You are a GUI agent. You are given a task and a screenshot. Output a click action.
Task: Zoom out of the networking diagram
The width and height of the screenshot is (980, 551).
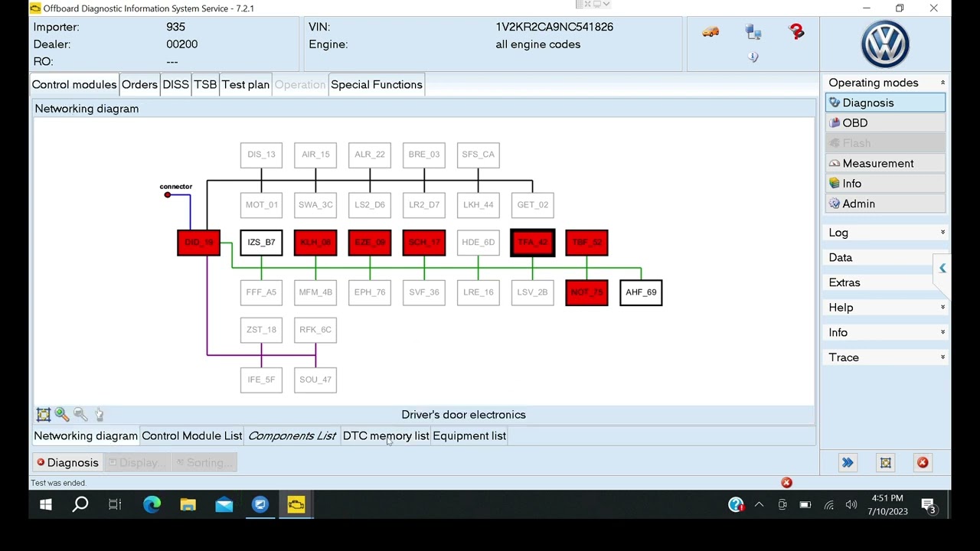click(80, 414)
